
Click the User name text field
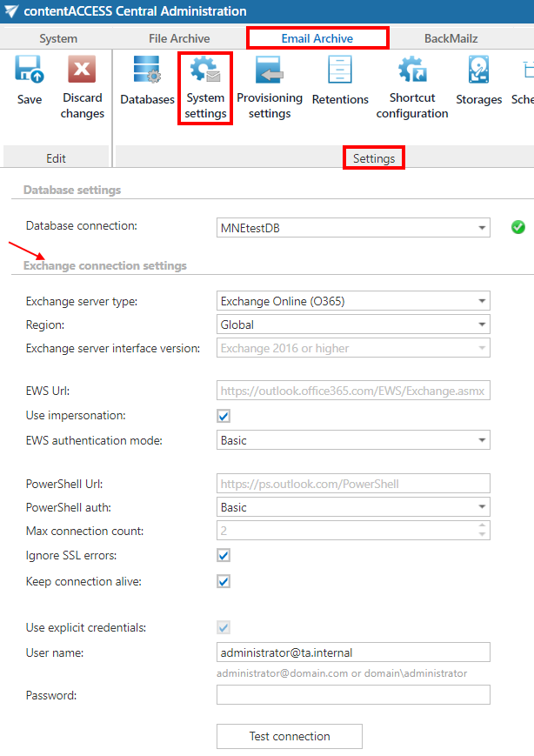click(353, 652)
